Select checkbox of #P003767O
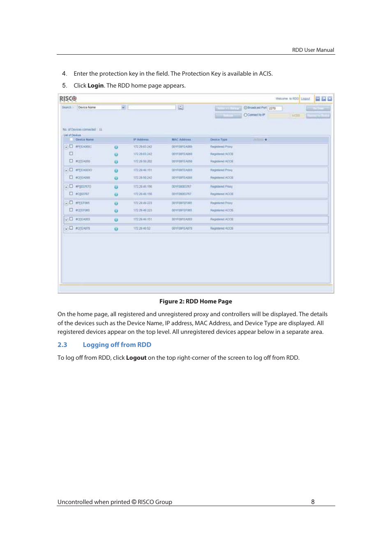 [71, 186]
